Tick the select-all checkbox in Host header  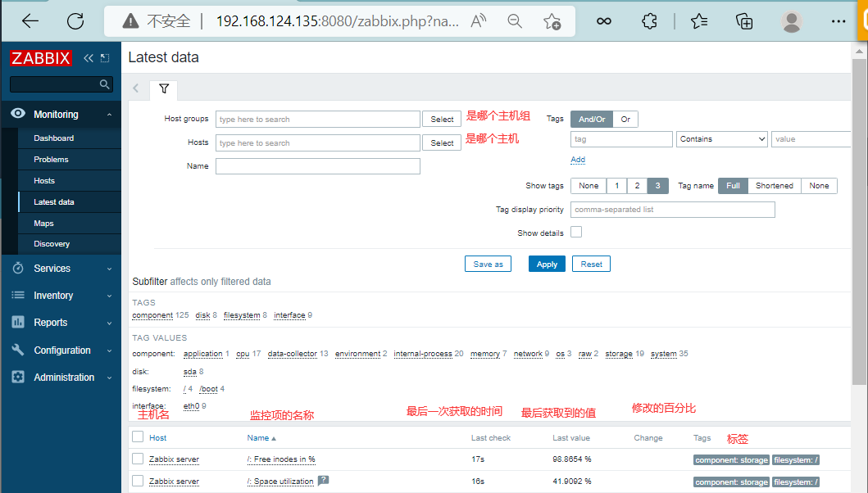[x=138, y=437]
